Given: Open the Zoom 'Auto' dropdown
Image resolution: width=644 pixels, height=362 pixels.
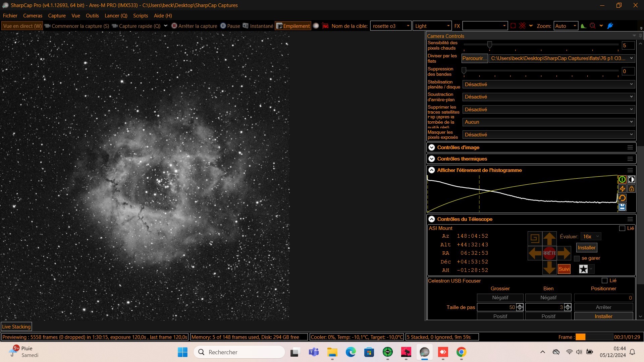Looking at the screenshot, I should [x=566, y=26].
